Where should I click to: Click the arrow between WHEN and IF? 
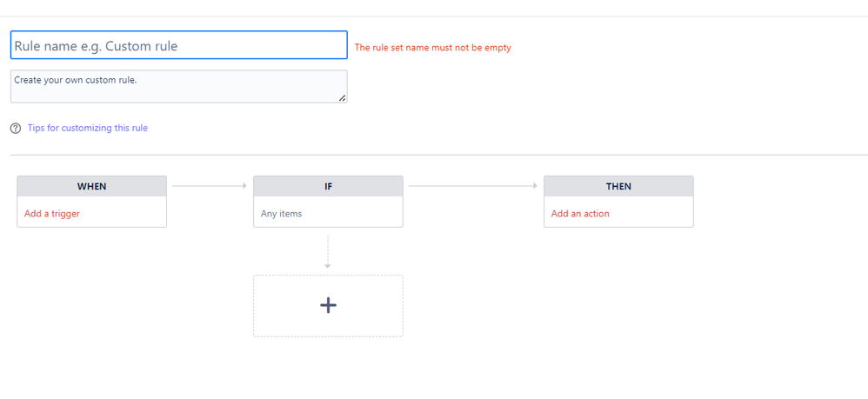(210, 186)
